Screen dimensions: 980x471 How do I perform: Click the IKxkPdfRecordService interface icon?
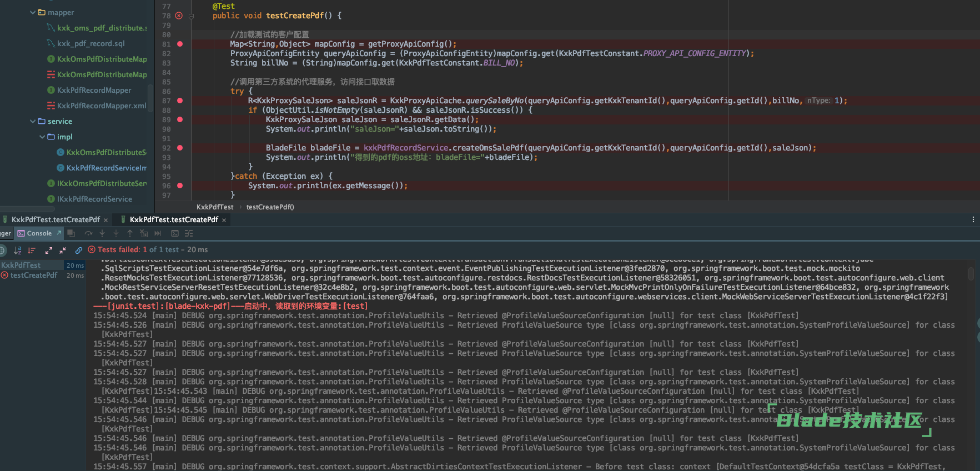51,199
